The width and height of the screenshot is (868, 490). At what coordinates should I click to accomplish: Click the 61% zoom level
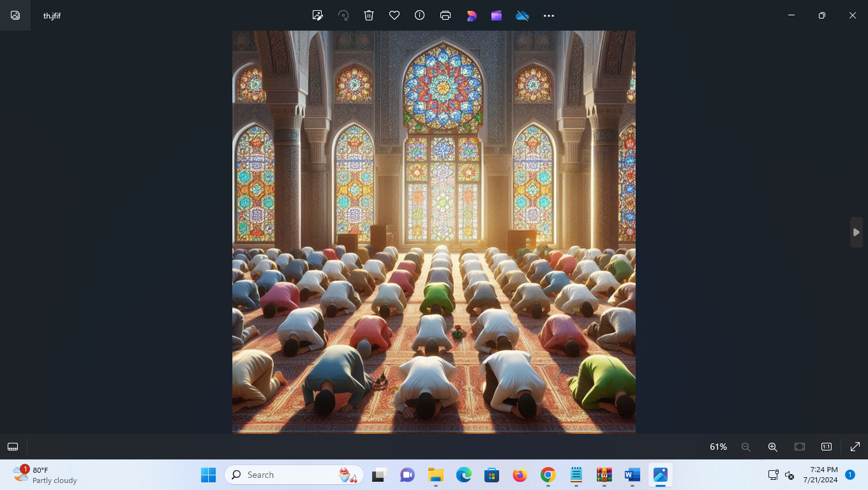click(718, 447)
